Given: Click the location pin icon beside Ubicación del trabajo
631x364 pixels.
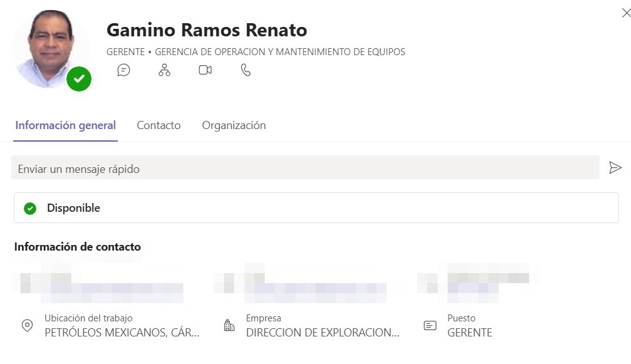Looking at the screenshot, I should [x=27, y=326].
